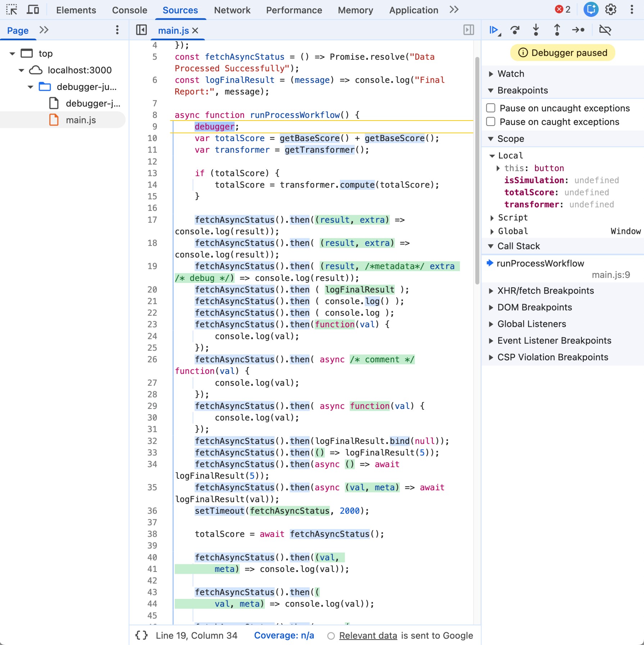This screenshot has height=645, width=644.
Task: Enable Pause on caught exceptions
Action: click(491, 122)
